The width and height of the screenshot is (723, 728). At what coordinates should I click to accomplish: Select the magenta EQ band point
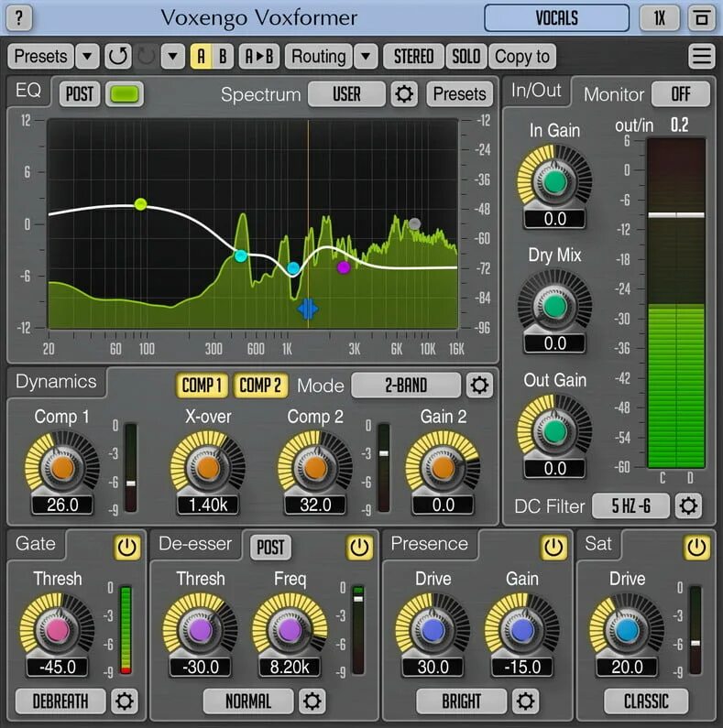click(x=344, y=267)
